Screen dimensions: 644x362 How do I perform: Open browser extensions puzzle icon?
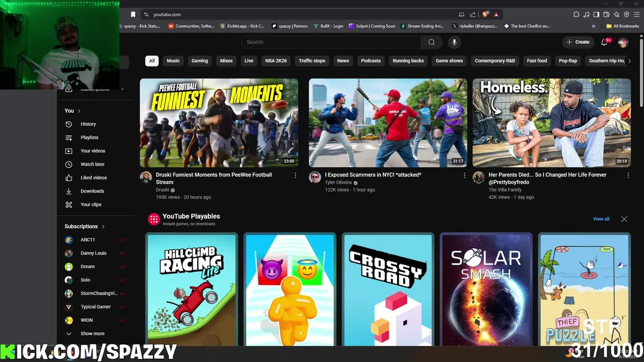pyautogui.click(x=576, y=15)
